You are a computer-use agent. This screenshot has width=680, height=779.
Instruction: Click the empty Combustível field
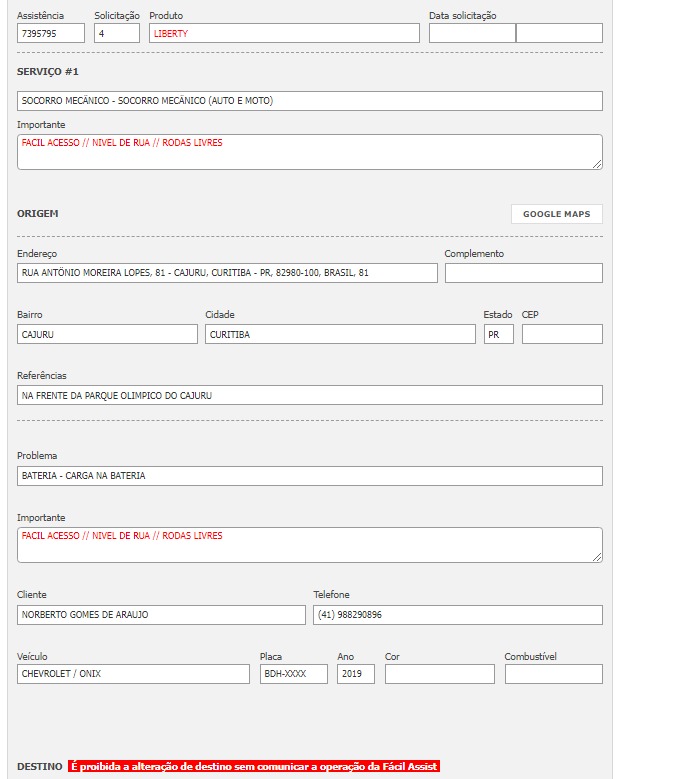coord(553,674)
